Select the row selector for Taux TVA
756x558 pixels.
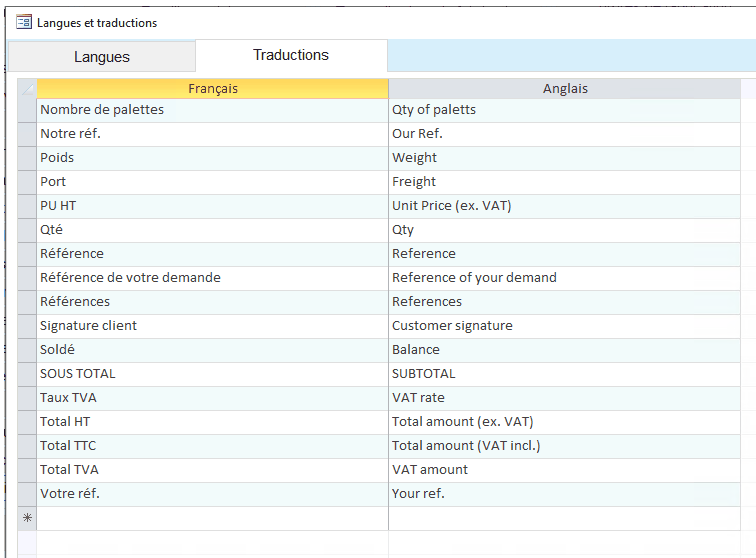pyautogui.click(x=27, y=398)
